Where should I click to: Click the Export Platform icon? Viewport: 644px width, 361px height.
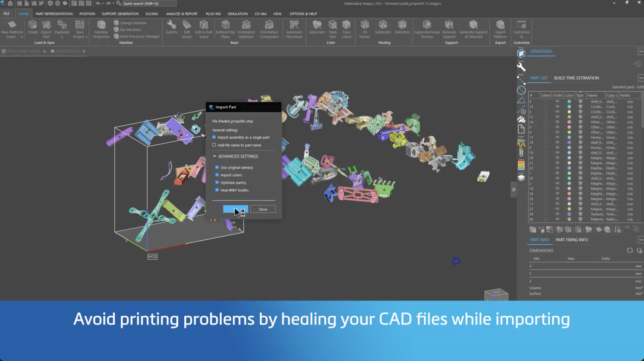coord(500,29)
